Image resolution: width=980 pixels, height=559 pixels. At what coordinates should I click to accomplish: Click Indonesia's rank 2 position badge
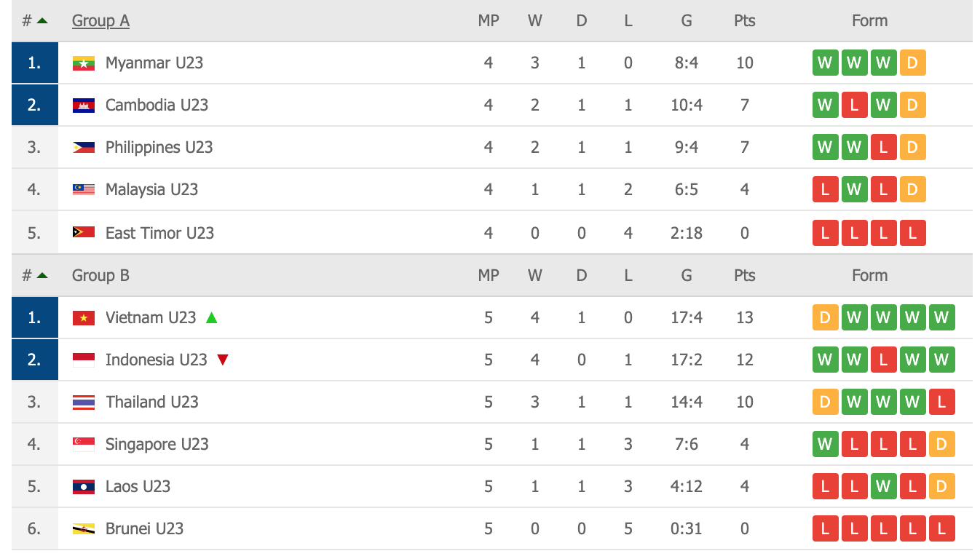click(x=34, y=360)
